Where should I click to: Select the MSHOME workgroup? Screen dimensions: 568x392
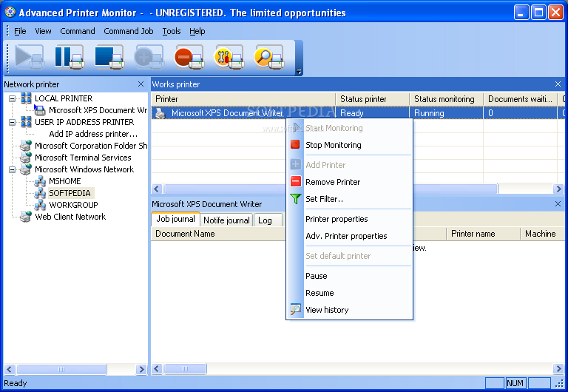[65, 181]
